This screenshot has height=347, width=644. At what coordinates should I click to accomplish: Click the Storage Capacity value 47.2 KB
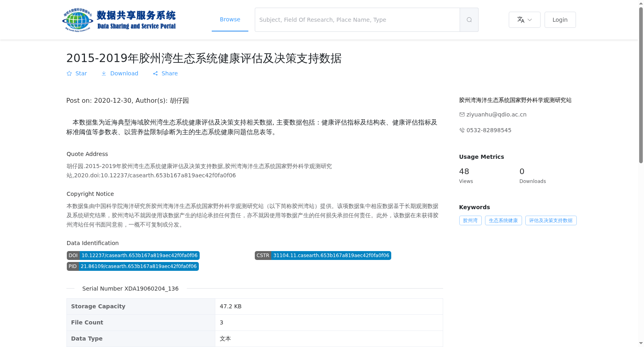pos(231,306)
